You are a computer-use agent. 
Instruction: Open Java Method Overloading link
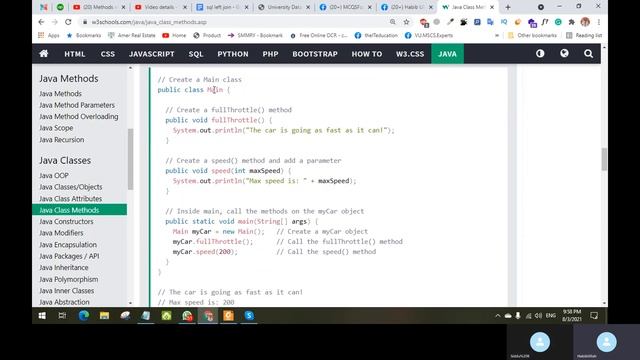(x=79, y=116)
